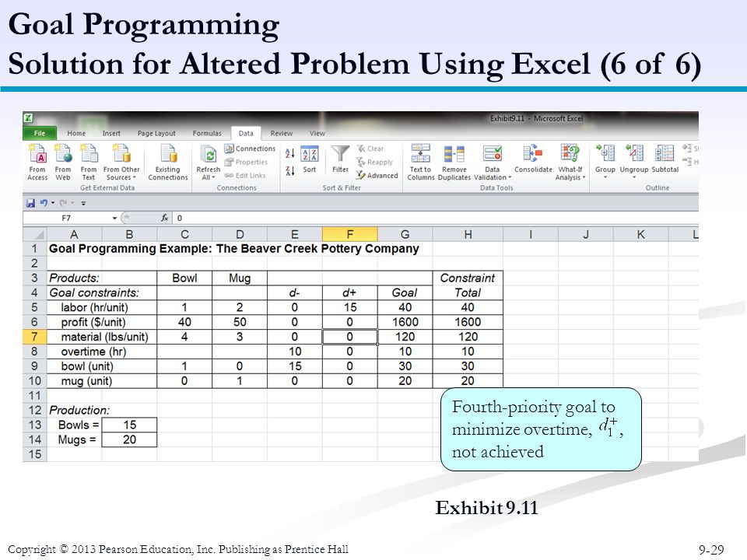Sort A to Z ascending icon
747x560 pixels.
click(289, 153)
